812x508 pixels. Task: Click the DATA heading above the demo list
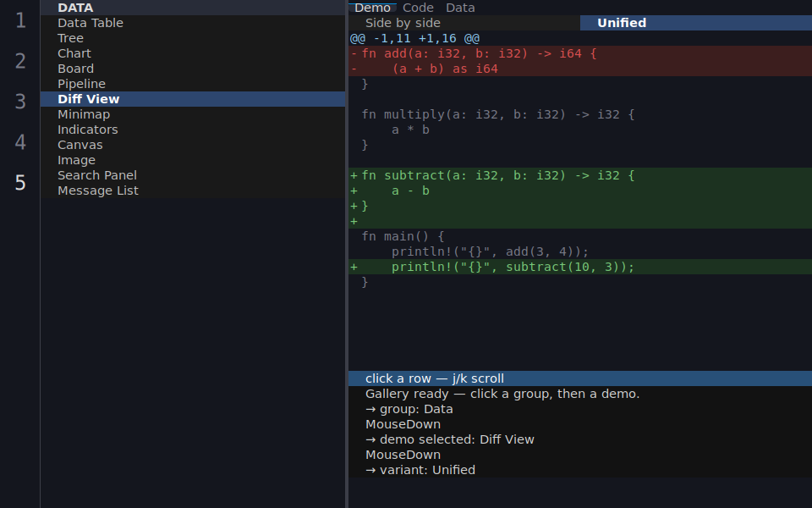[193, 8]
